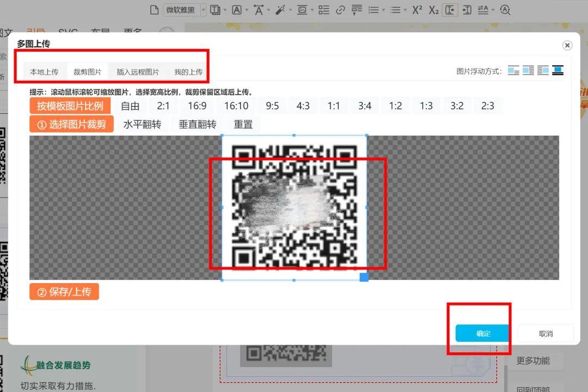The width and height of the screenshot is (588, 392).
Task: Select float option with image left of text
Action: 528,71
